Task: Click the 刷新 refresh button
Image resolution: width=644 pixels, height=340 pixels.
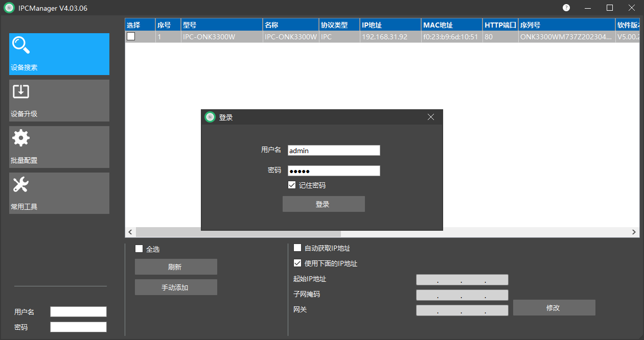Action: [x=176, y=266]
